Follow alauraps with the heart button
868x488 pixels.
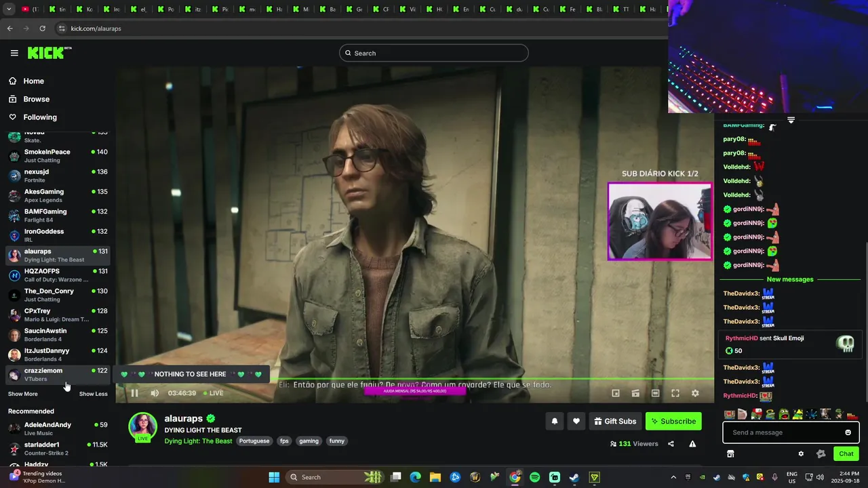576,421
